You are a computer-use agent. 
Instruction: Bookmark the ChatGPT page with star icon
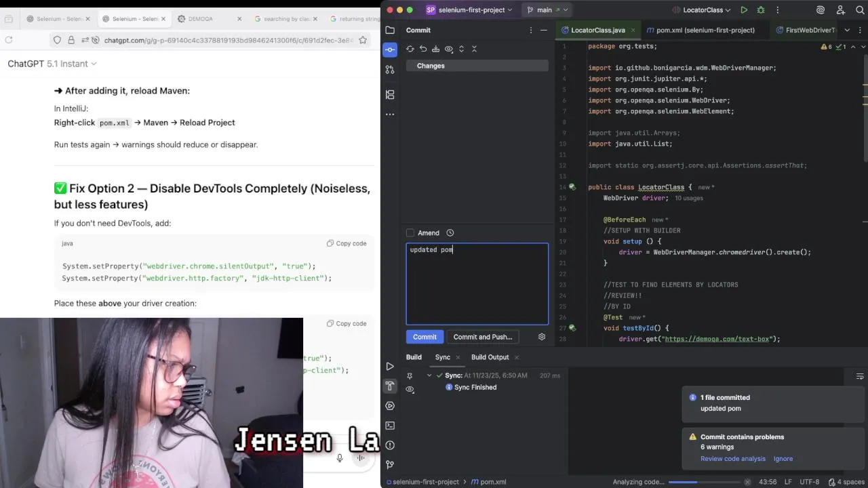click(363, 41)
